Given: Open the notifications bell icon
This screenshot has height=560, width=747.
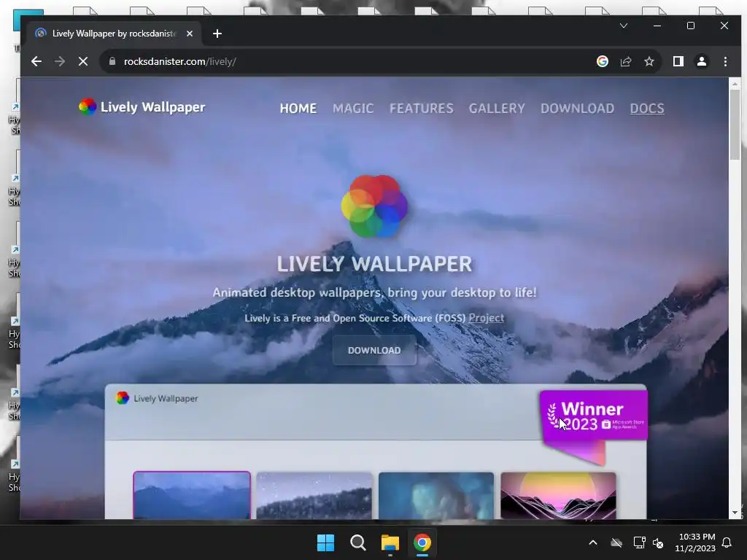Looking at the screenshot, I should (x=727, y=542).
